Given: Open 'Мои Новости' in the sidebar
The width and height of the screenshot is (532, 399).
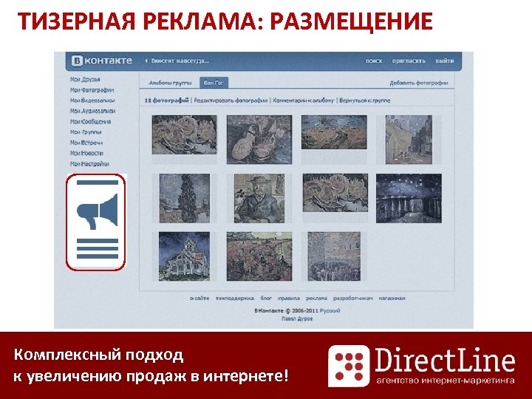Looking at the screenshot, I should pos(86,153).
